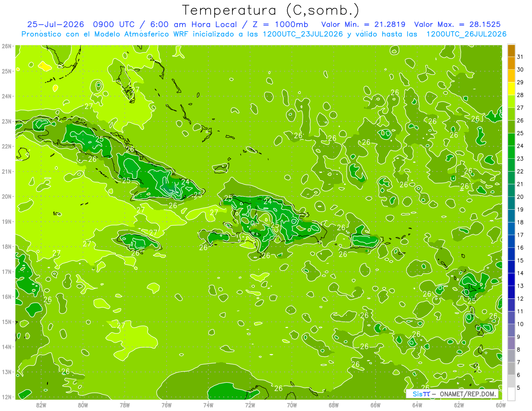Click the '13N' latitude axis label

(x=7, y=372)
